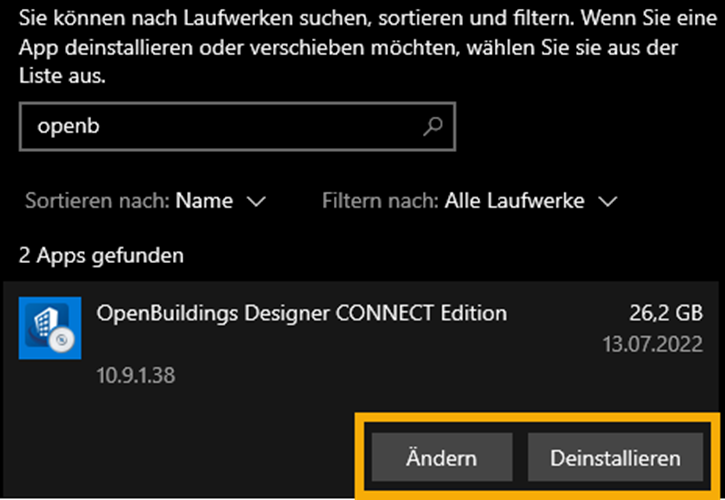
Task: Select the Name sort value text
Action: click(x=204, y=201)
